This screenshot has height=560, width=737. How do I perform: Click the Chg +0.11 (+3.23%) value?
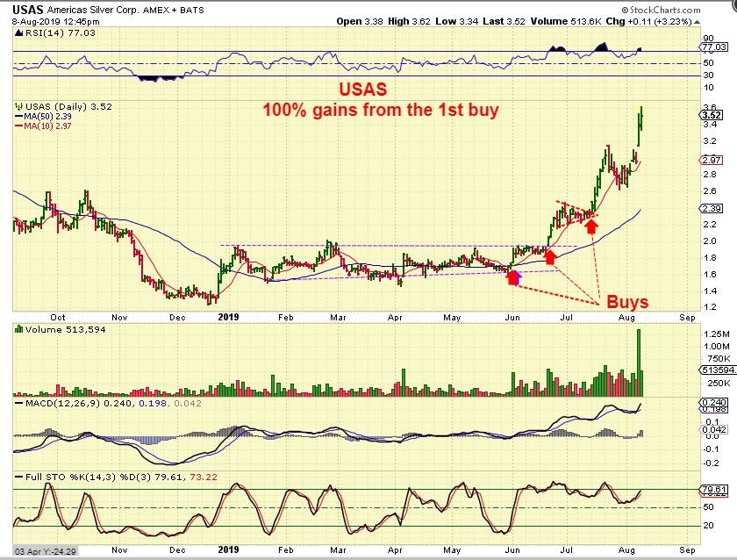(649, 21)
